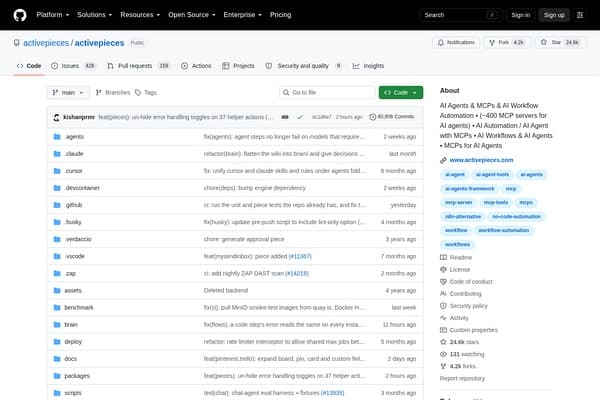Open the Security and quality tab
The height and width of the screenshot is (400, 600).
303,66
